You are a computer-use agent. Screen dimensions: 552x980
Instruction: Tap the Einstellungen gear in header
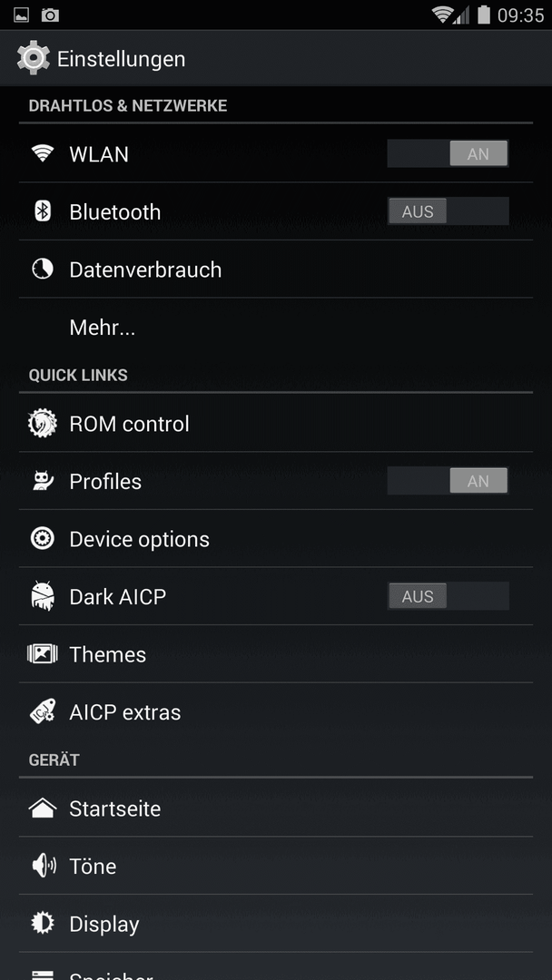point(33,58)
